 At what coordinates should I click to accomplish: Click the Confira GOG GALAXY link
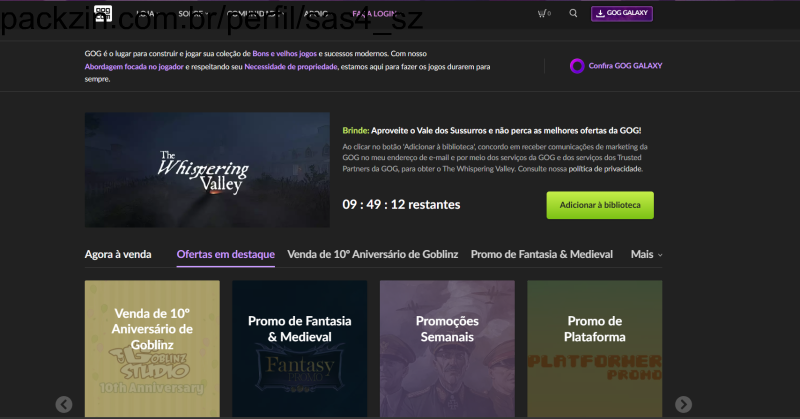(625, 66)
